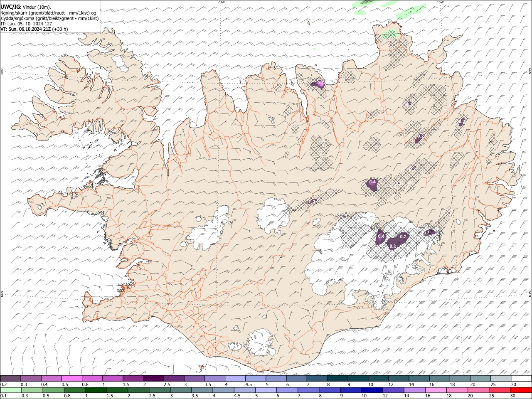
Task: Click the 'Vindur (10m)' header label
Action: [37, 7]
